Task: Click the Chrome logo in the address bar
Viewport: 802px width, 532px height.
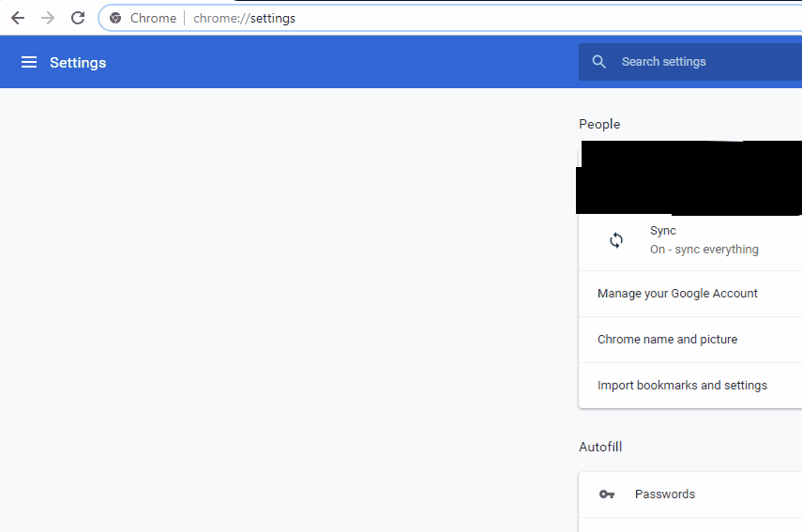Action: (x=115, y=19)
